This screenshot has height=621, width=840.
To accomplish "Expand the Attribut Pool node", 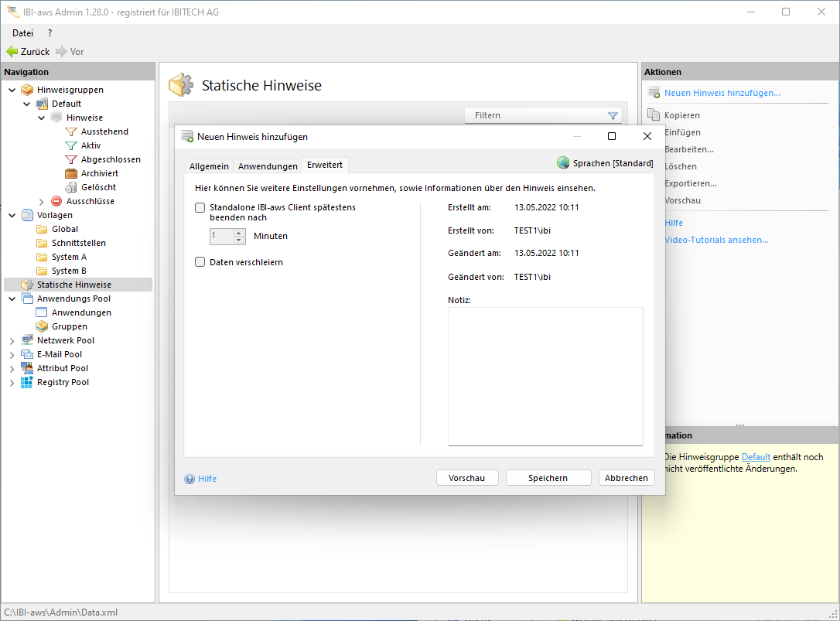I will tap(12, 368).
